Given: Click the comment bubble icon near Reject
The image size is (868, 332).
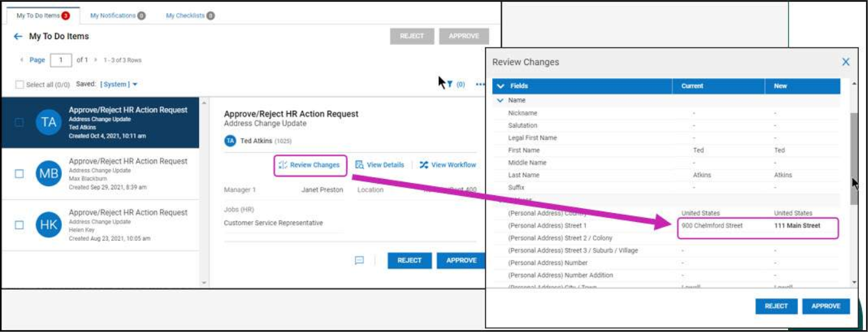Looking at the screenshot, I should coord(359,260).
